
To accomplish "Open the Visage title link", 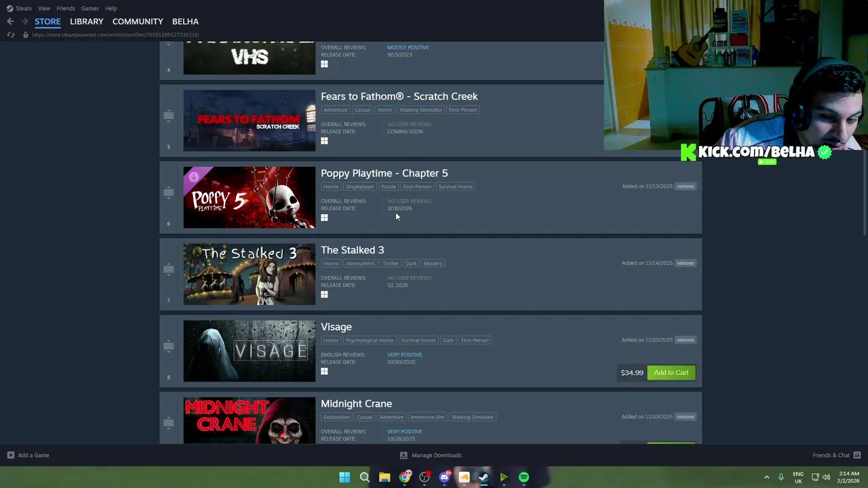I will [x=336, y=327].
